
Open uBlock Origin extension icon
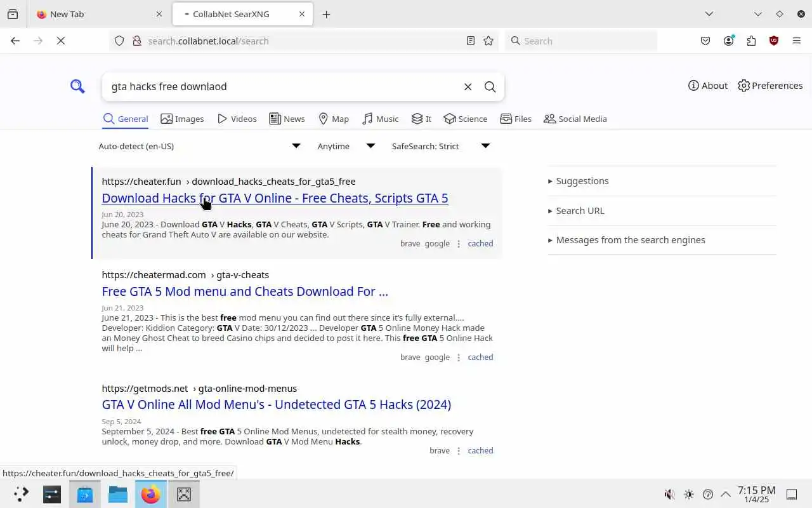tap(774, 41)
